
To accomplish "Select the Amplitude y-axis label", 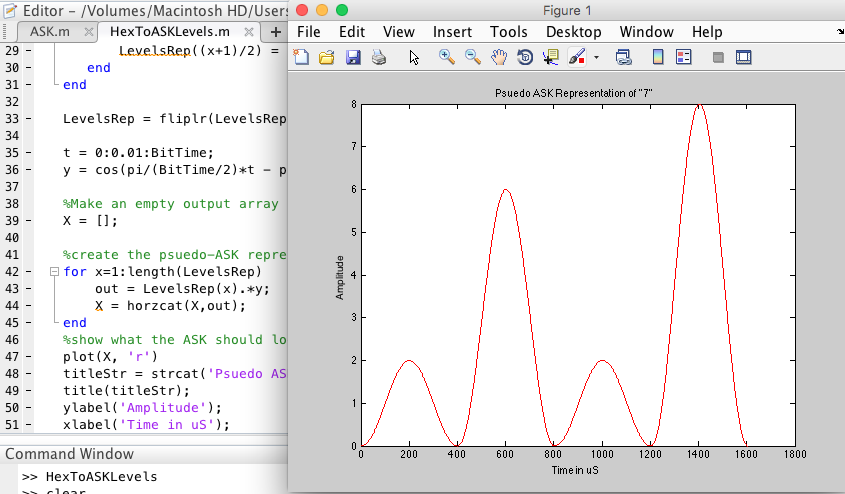I will pyautogui.click(x=340, y=277).
